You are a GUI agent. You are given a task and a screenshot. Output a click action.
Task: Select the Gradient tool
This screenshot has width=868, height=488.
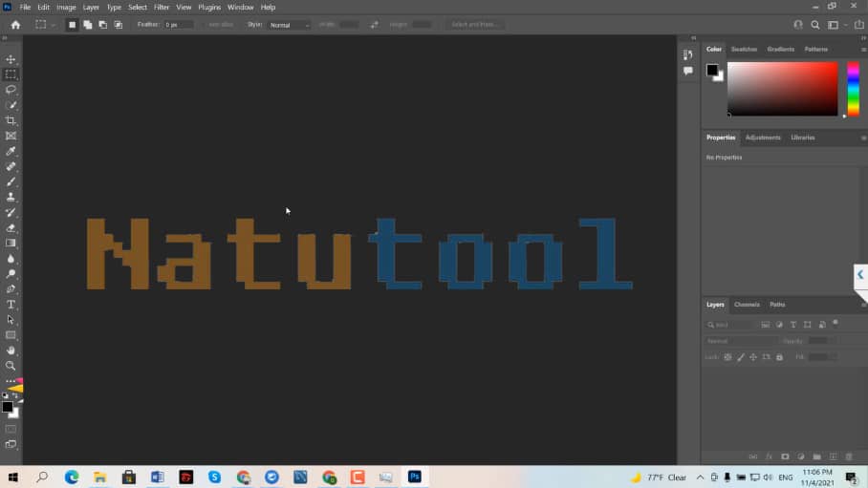click(11, 243)
